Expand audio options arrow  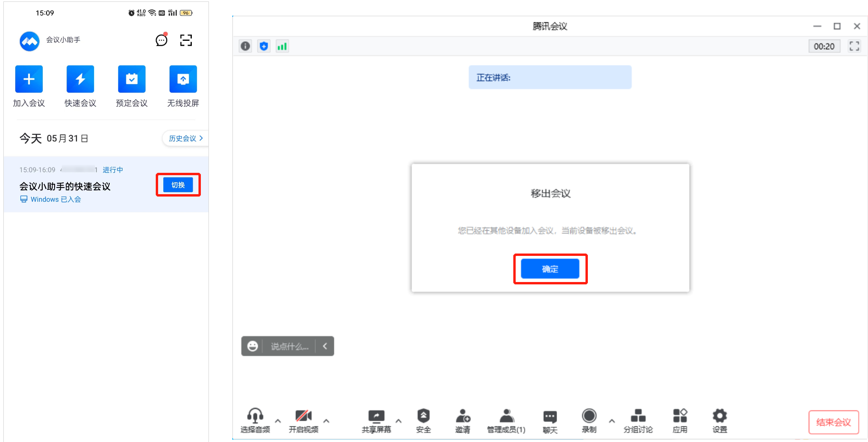[278, 421]
